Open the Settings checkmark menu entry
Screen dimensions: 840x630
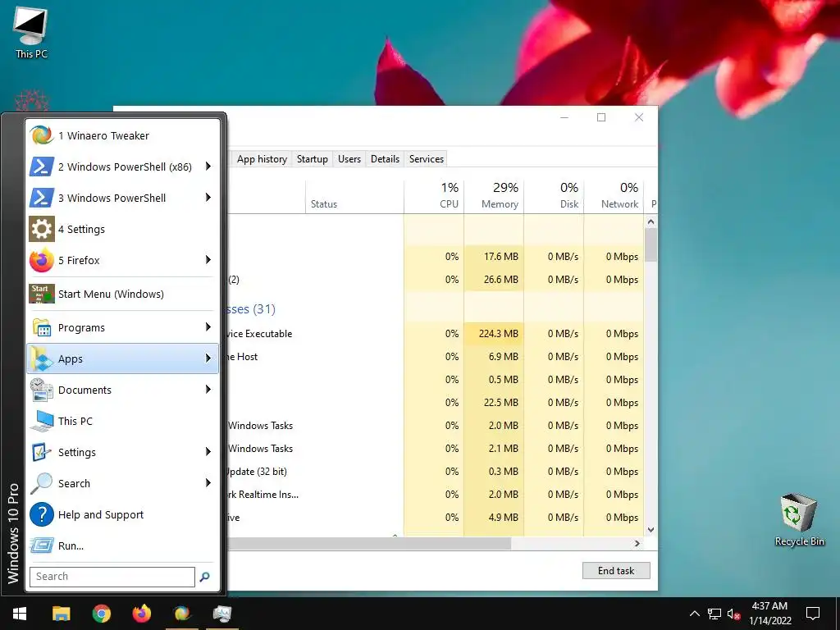click(123, 452)
